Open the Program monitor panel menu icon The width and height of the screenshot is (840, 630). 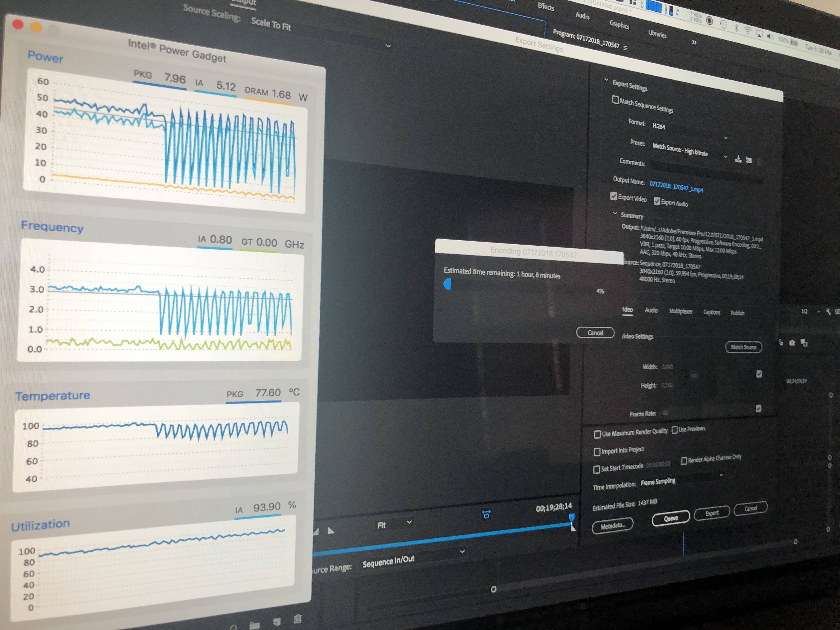(x=625, y=48)
